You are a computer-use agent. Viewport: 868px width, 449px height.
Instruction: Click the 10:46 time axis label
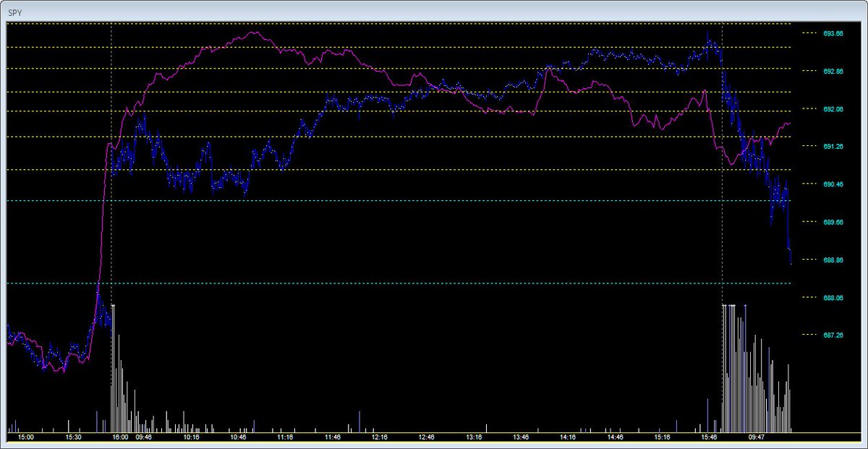pos(238,437)
